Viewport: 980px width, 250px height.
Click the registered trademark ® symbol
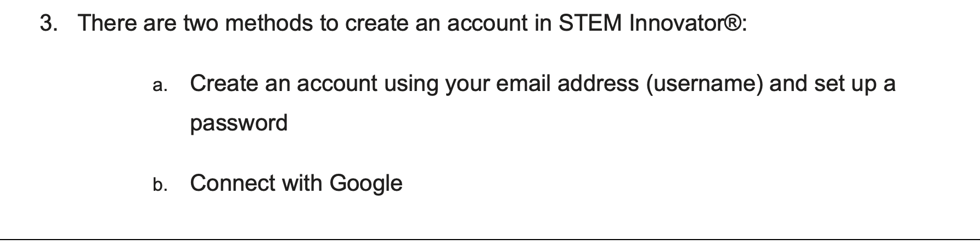733,24
